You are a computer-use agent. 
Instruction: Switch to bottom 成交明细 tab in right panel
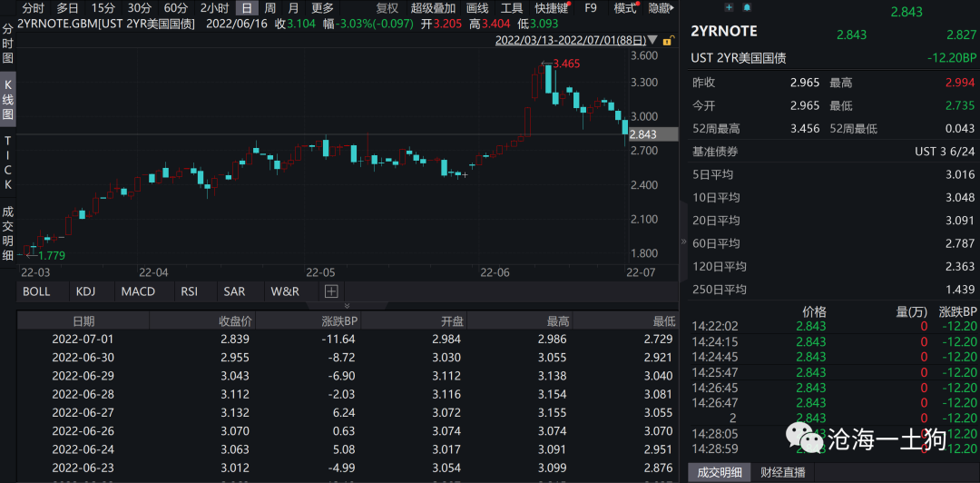[x=720, y=472]
